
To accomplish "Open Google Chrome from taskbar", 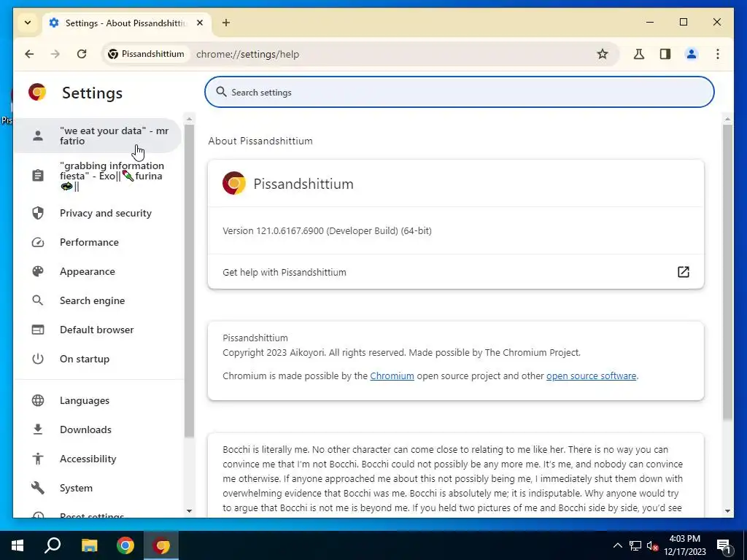I will [125, 545].
